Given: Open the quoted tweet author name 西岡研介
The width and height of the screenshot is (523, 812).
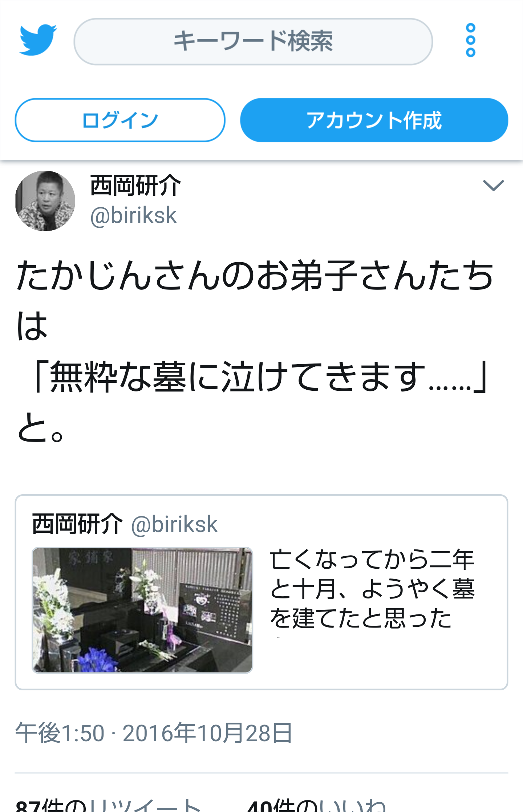Looking at the screenshot, I should pyautogui.click(x=77, y=524).
